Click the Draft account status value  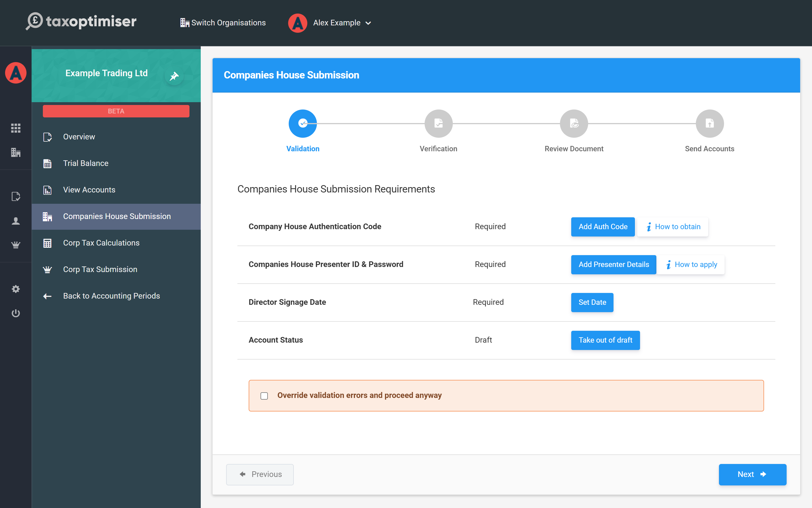(x=483, y=340)
